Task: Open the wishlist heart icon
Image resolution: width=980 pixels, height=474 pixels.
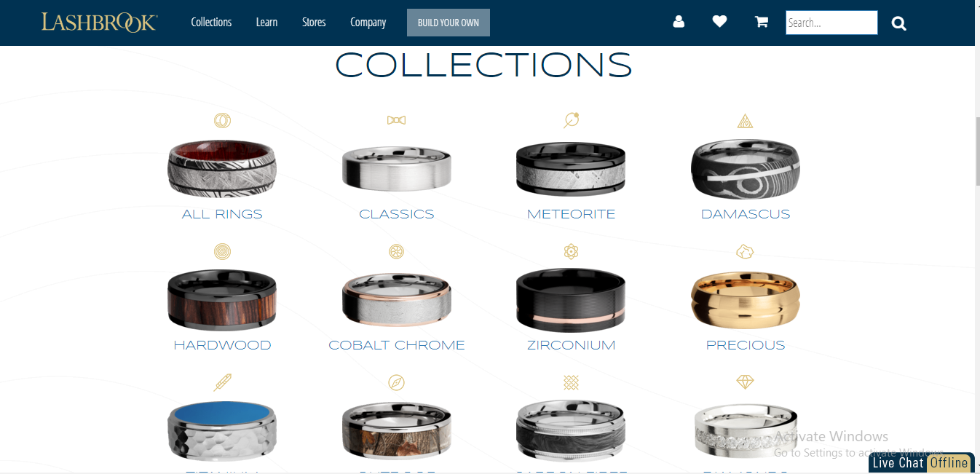Action: point(719,22)
